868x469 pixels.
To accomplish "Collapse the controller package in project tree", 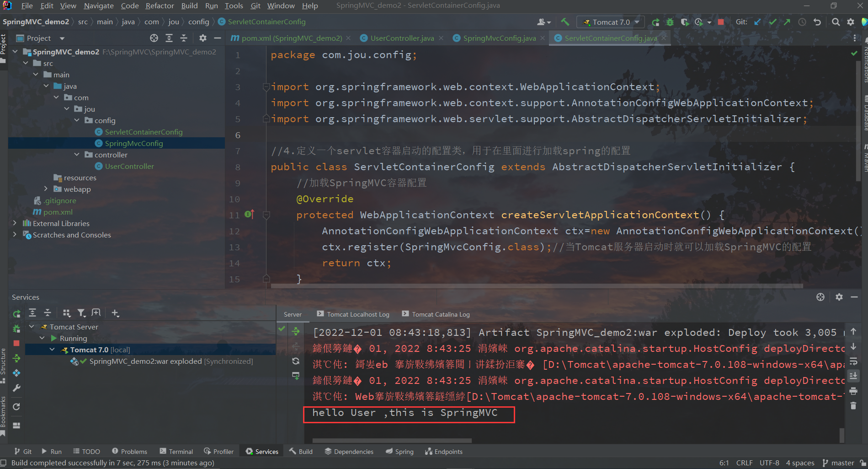I will point(77,155).
